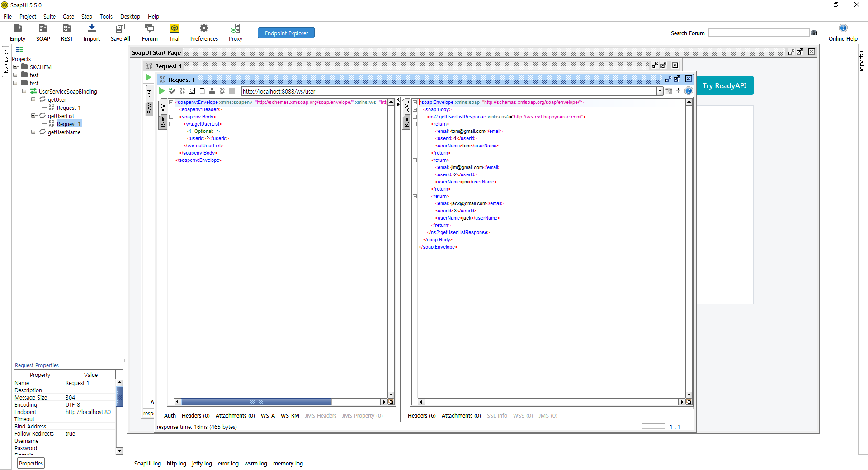
Task: Collapse the UserServiceSoapBinding node
Action: click(x=24, y=91)
